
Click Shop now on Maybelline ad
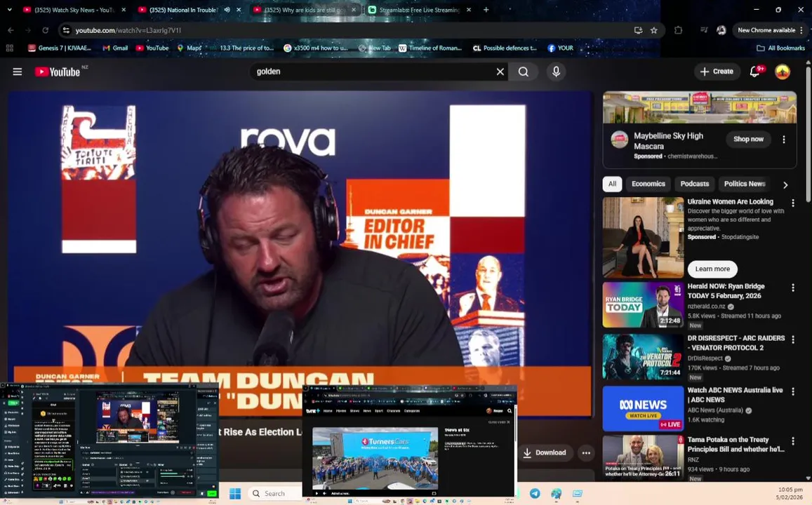pos(748,139)
